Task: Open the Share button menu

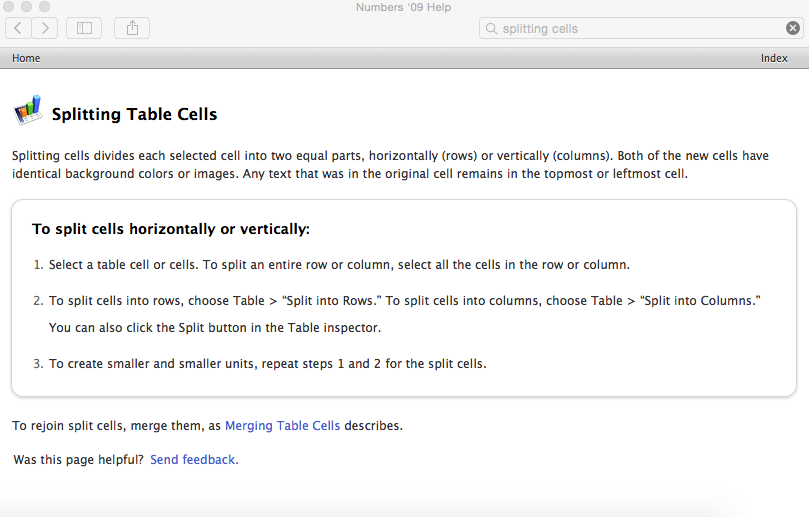Action: click(x=132, y=28)
